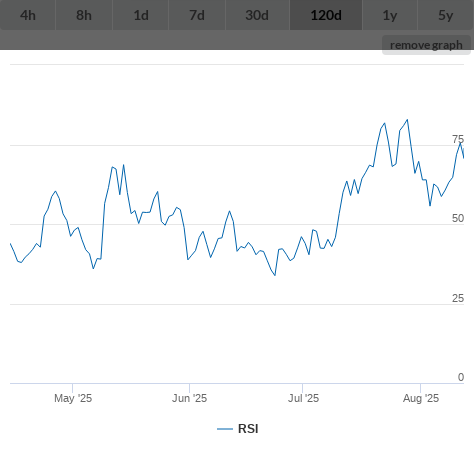Click the May '25 axis label
The height and width of the screenshot is (455, 474).
click(73, 398)
